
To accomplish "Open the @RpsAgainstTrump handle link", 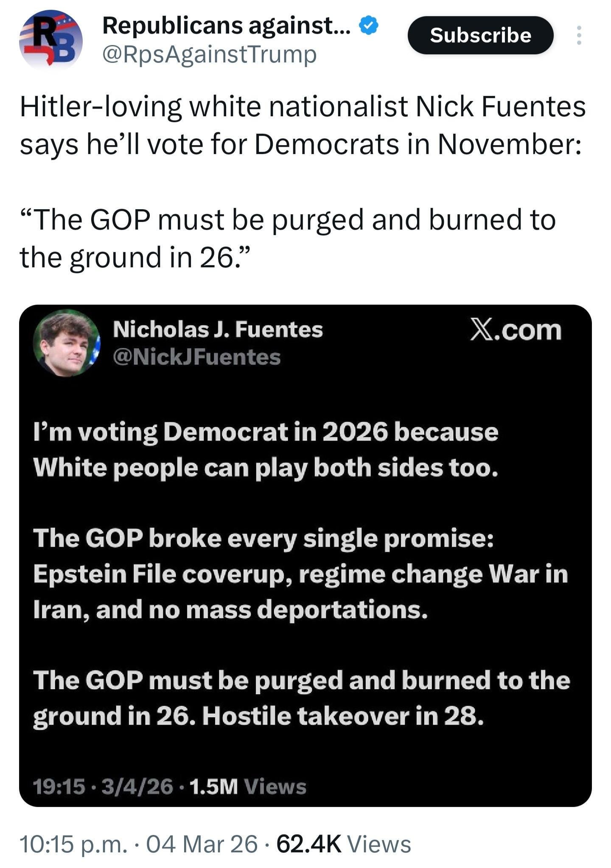I will [x=210, y=55].
